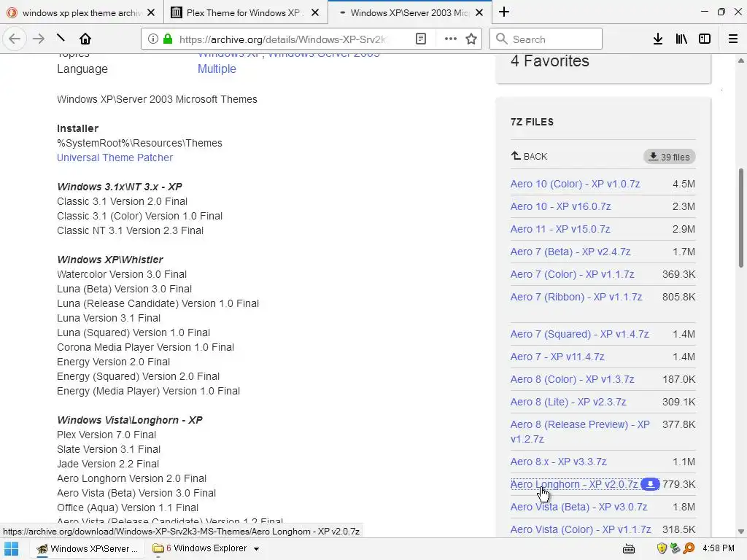The image size is (747, 560).
Task: Close the 'Windows XP\Server 2003' tab
Action: coord(480,12)
